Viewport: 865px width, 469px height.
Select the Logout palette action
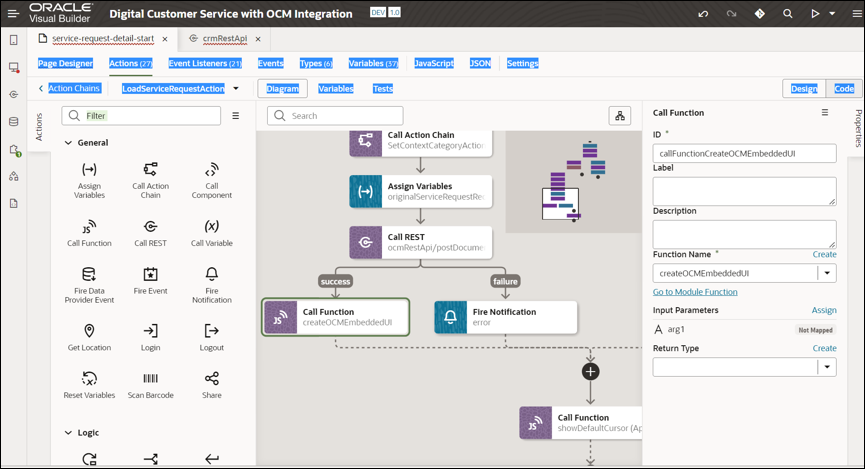coord(212,338)
